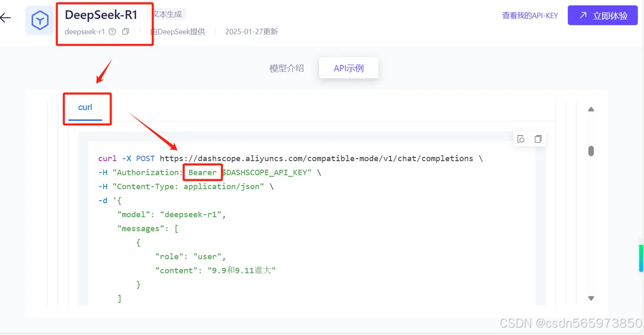Click the DeepSeek-R1 model title

click(101, 15)
